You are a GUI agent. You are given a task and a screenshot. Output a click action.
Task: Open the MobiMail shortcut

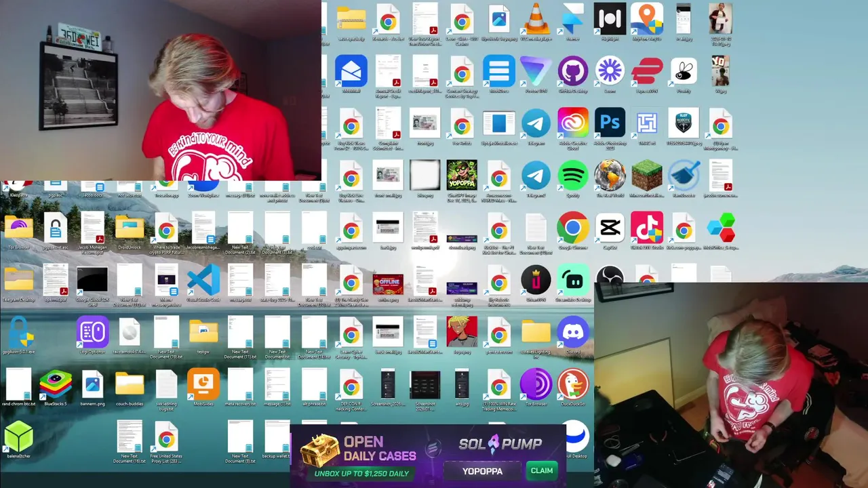351,71
